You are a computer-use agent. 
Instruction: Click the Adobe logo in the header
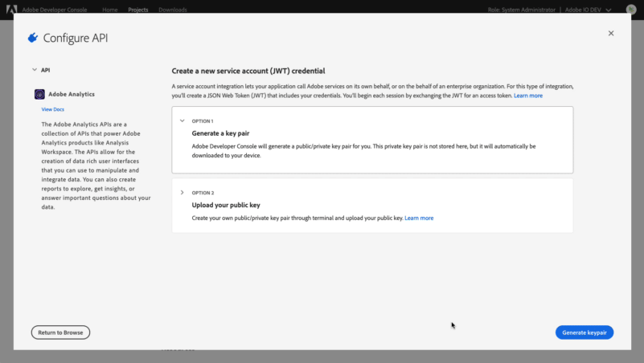point(11,9)
